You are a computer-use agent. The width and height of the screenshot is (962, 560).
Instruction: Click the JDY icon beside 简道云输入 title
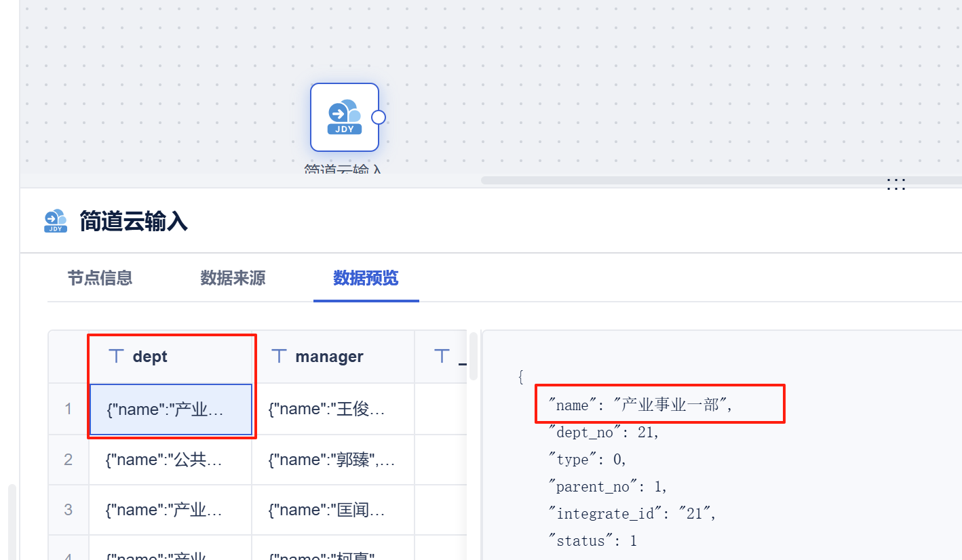pos(56,221)
